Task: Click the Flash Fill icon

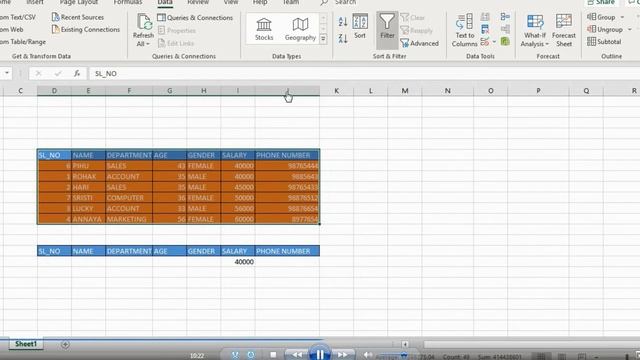Action: pyautogui.click(x=485, y=17)
